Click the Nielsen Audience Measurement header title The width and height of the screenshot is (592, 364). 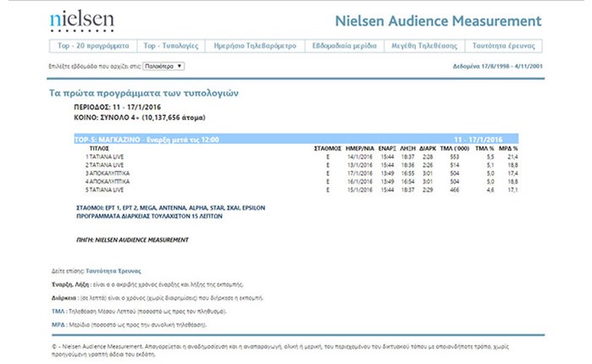click(439, 21)
